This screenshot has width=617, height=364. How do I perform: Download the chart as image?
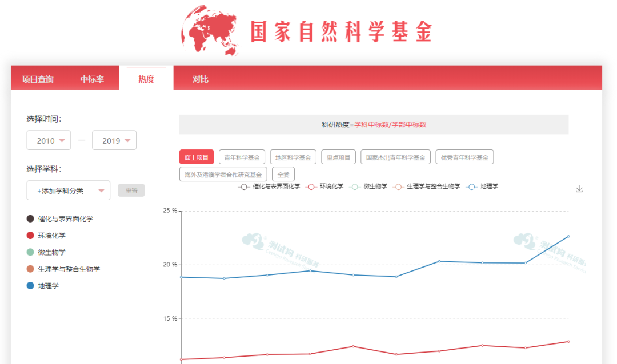pyautogui.click(x=579, y=189)
